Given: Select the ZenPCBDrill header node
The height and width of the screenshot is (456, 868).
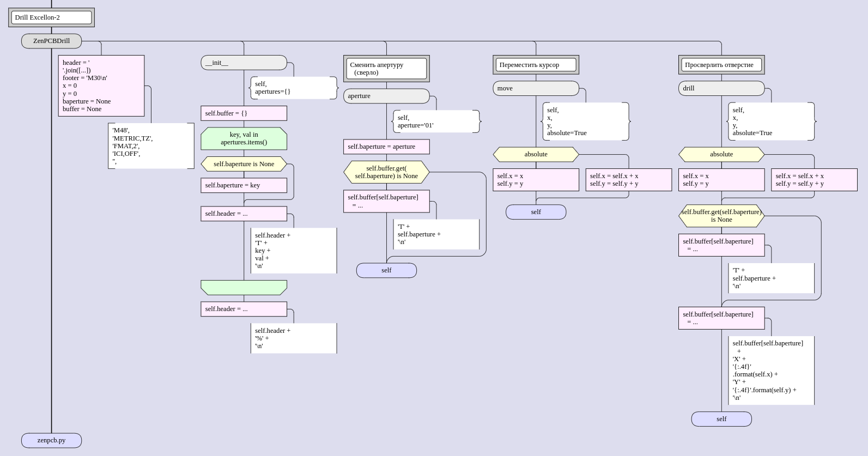Looking at the screenshot, I should pos(51,41).
